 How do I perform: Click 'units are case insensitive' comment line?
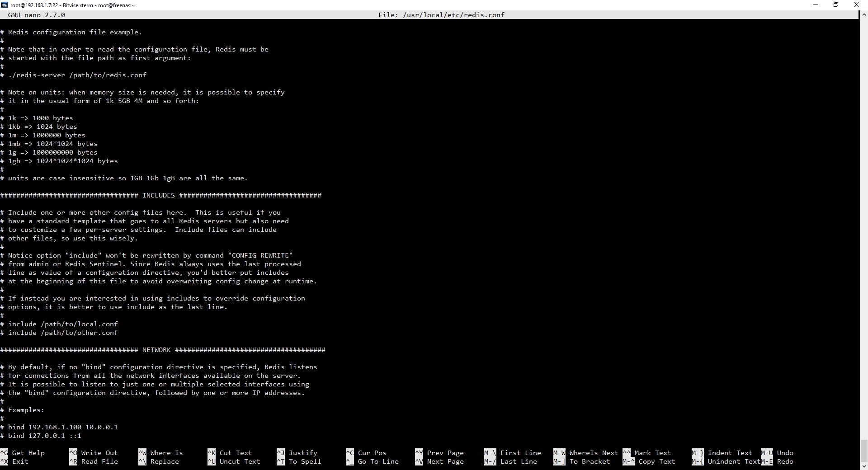click(124, 178)
